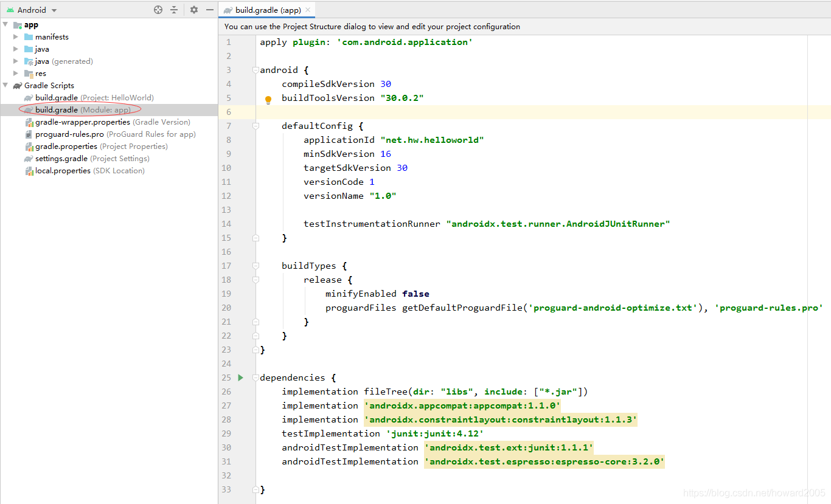Open gradle.properties (Project Properties)

(102, 147)
